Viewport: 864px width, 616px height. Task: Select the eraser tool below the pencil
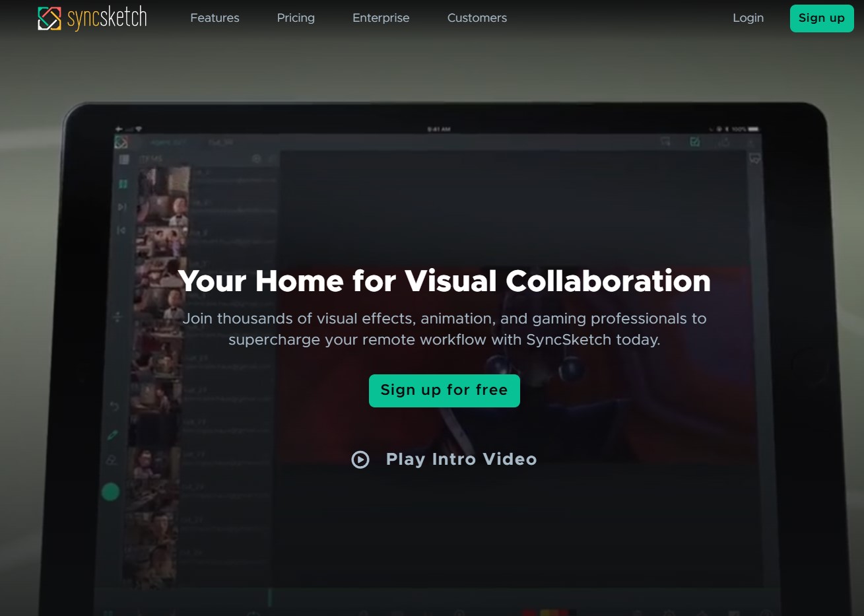point(111,458)
